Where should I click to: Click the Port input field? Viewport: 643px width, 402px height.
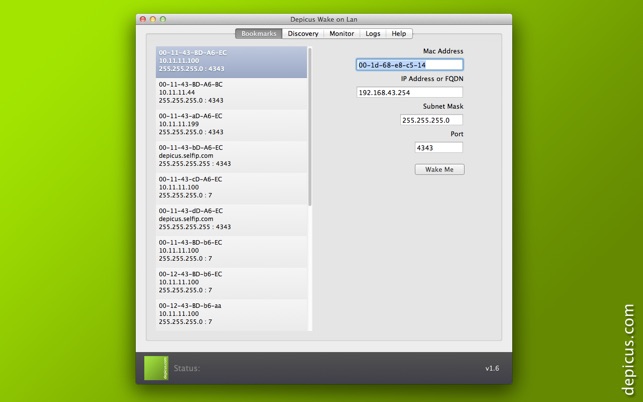(439, 148)
